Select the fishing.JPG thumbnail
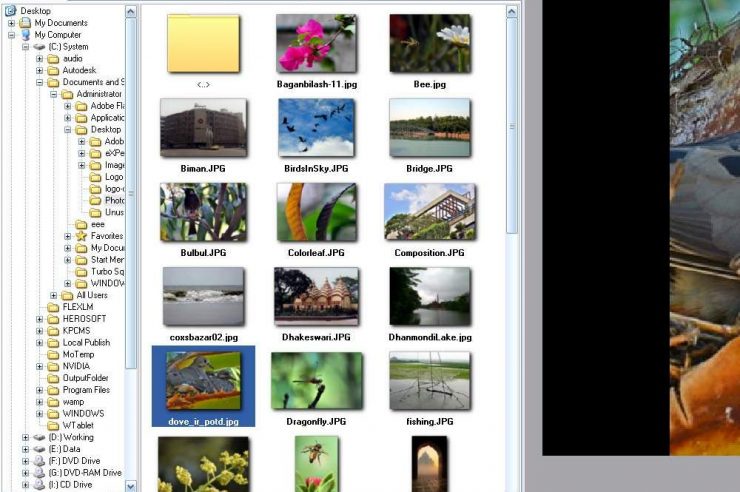 (x=429, y=381)
